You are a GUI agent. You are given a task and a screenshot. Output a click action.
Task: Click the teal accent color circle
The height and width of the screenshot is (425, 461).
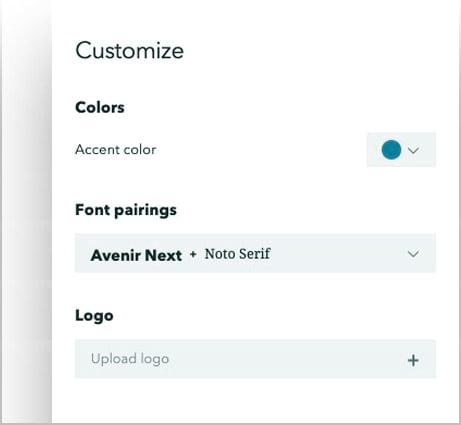(x=391, y=150)
